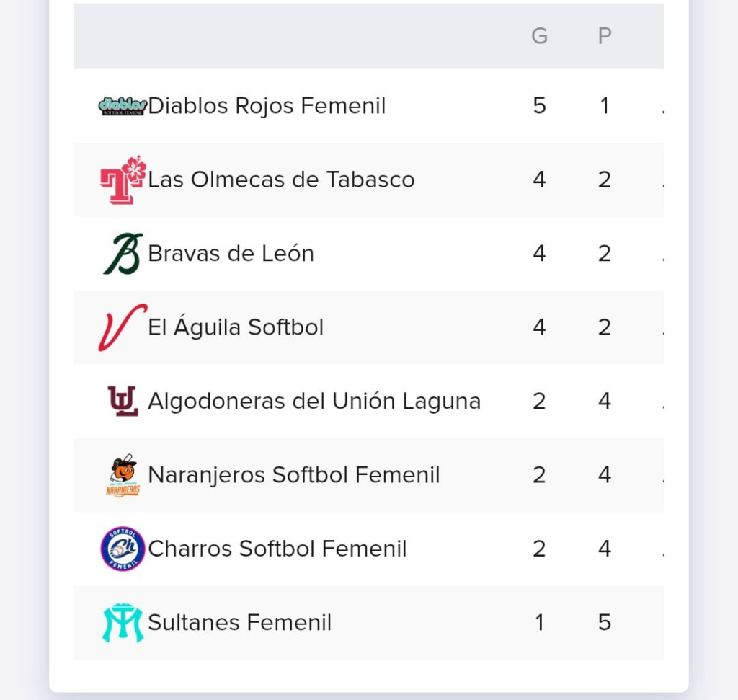Screen dimensions: 738x700
Task: Select the Bravas de León team name
Action: tap(231, 254)
